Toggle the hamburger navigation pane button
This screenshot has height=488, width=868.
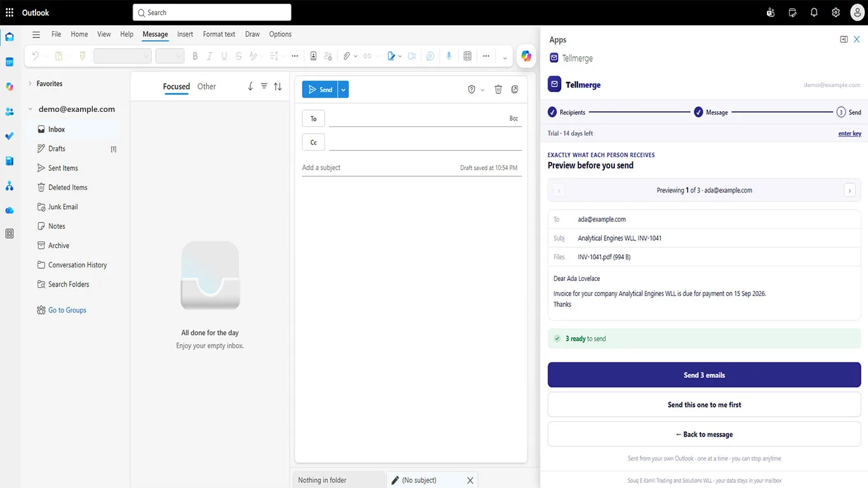(x=36, y=34)
